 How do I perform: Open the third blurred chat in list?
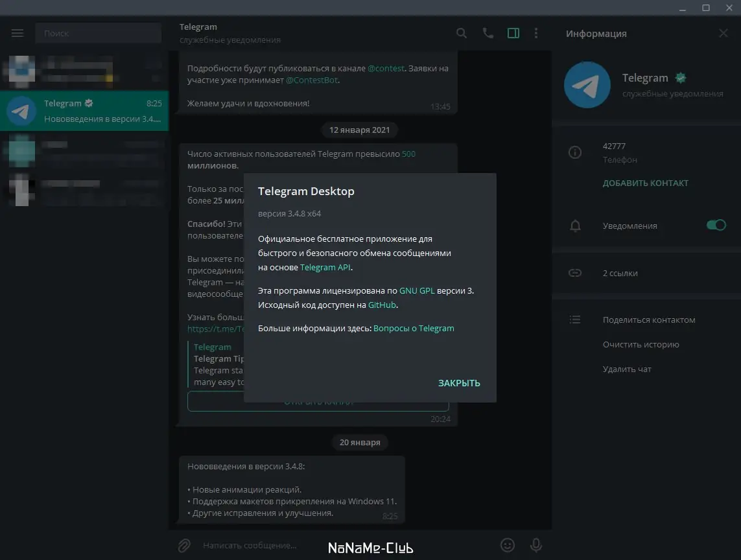84,151
